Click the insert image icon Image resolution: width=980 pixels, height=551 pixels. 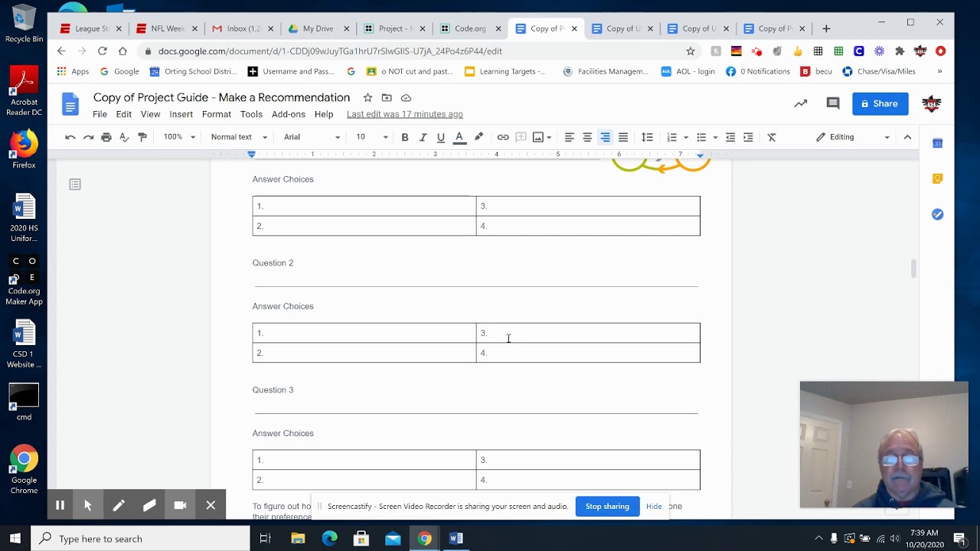[x=538, y=137]
